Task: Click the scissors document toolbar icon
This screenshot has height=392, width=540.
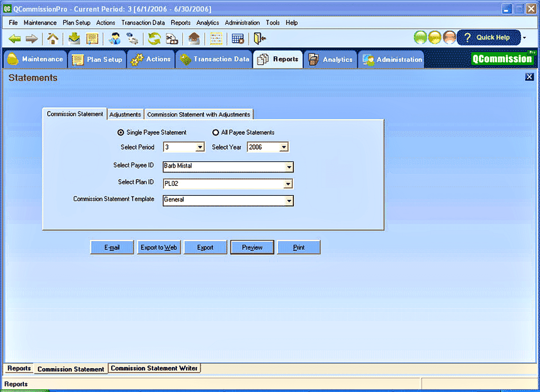Action: [x=172, y=39]
